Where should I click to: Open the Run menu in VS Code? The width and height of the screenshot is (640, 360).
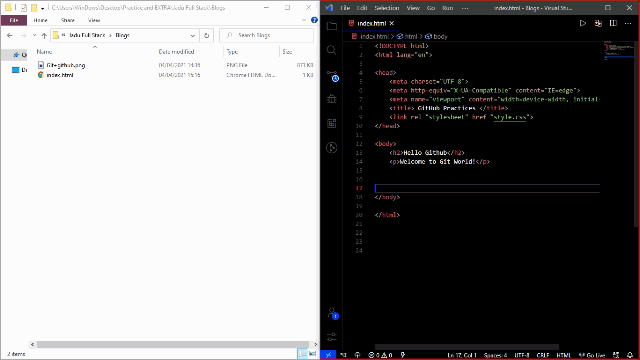coord(448,8)
